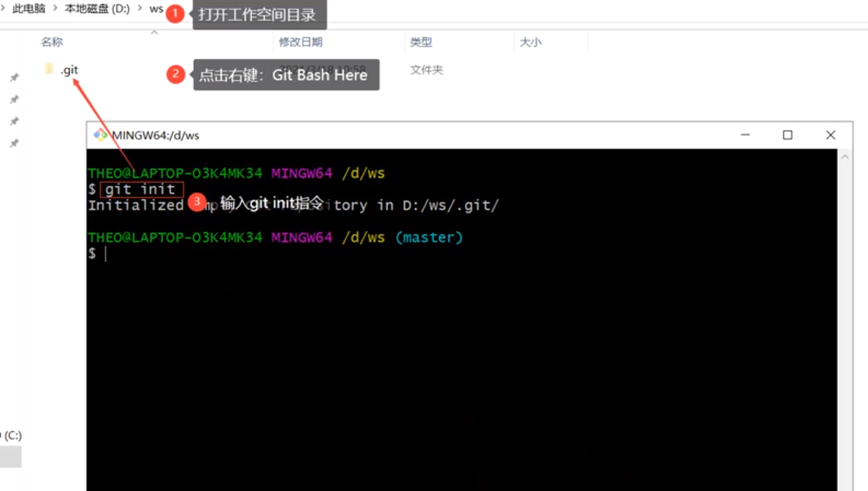Click the third pin icon in Explorer sidebar

tap(15, 121)
